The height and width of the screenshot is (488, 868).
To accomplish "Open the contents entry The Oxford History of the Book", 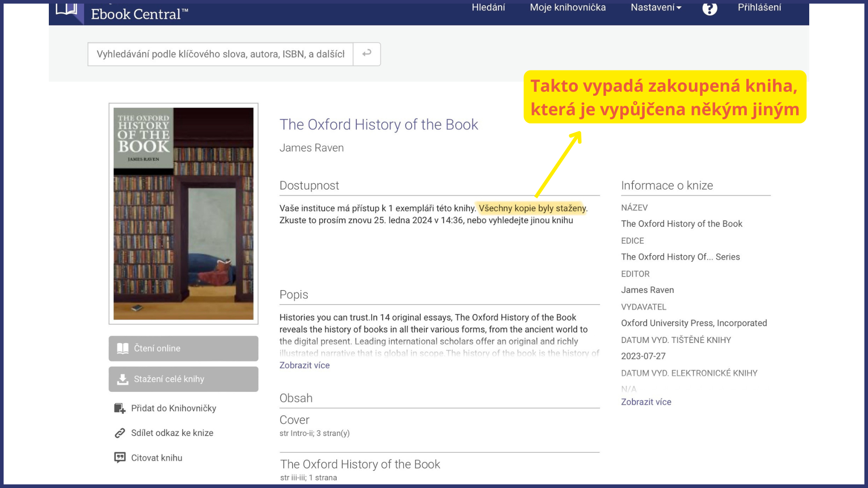I will coord(360,464).
